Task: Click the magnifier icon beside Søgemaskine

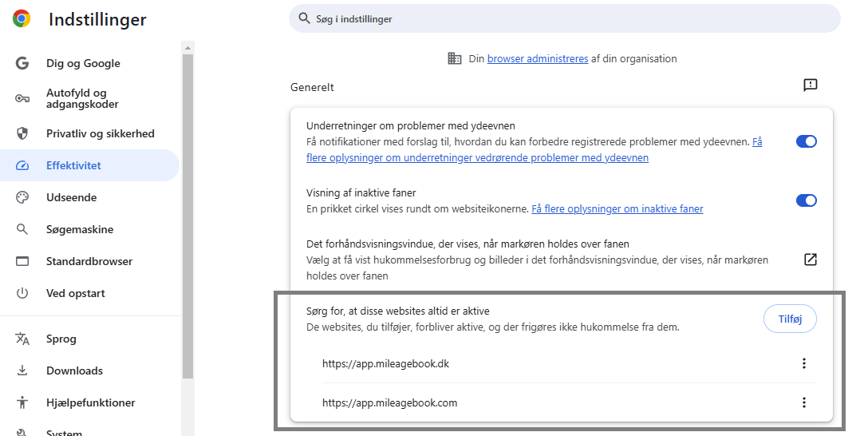Action: pyautogui.click(x=22, y=229)
